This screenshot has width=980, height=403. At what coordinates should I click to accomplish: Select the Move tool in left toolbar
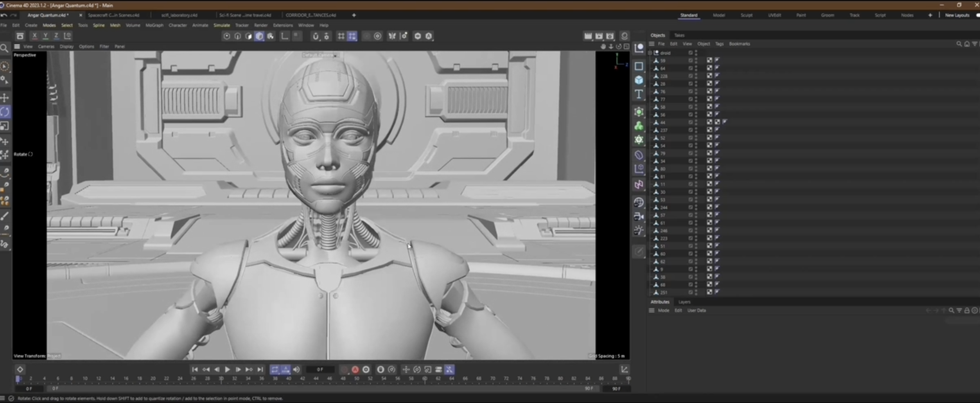(x=5, y=98)
